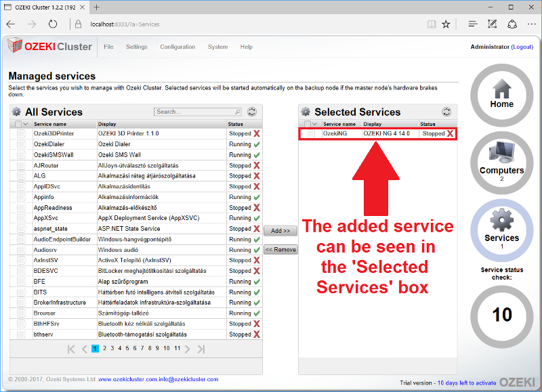Refresh the Selected Services list
The image size is (542, 392).
pos(446,112)
